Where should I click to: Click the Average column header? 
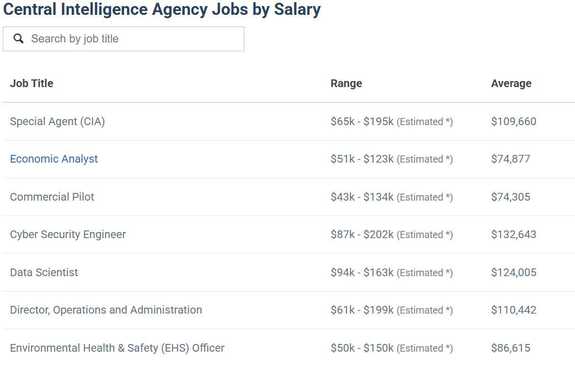(511, 83)
